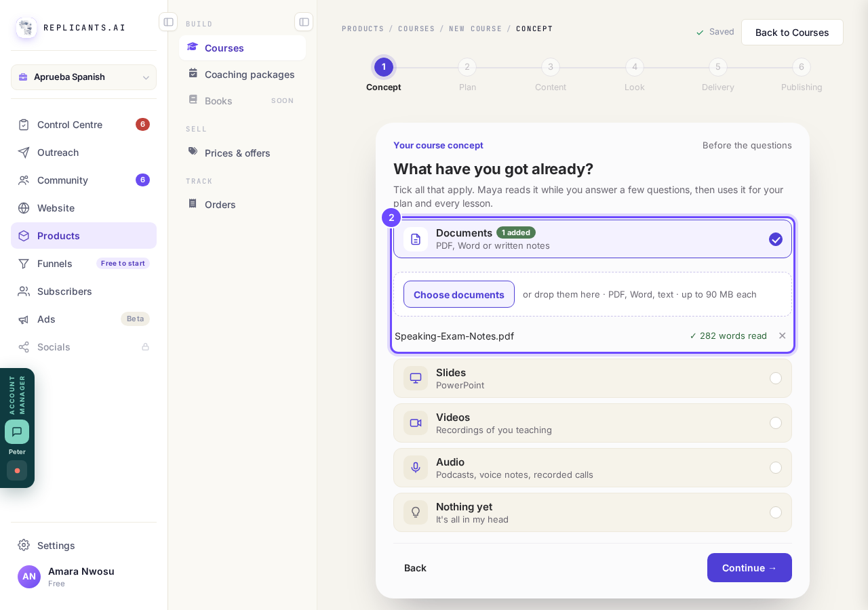Screen dimensions: 868x610
Task: Click the Courses graduation cap icon
Action: (x=193, y=47)
